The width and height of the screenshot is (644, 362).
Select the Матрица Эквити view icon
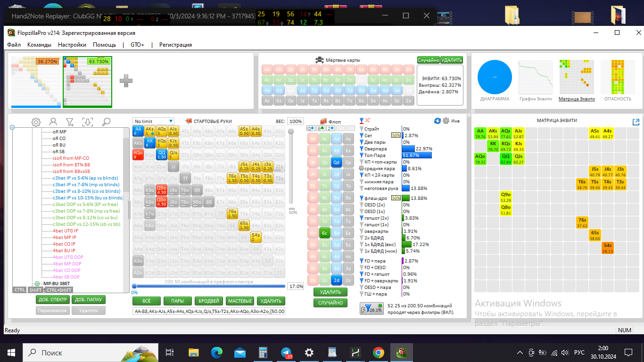576,76
